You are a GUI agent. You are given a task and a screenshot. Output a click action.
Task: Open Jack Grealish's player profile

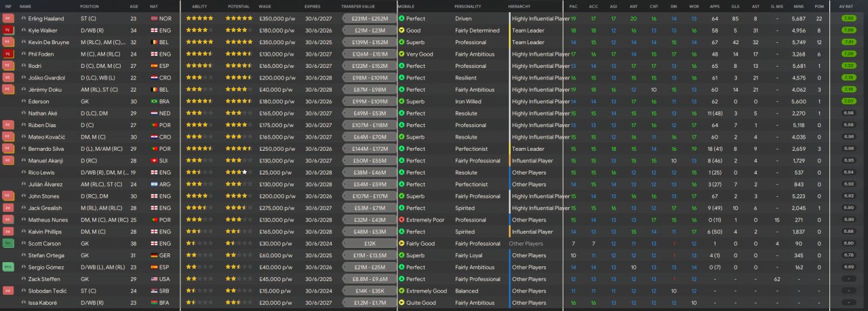pyautogui.click(x=46, y=208)
